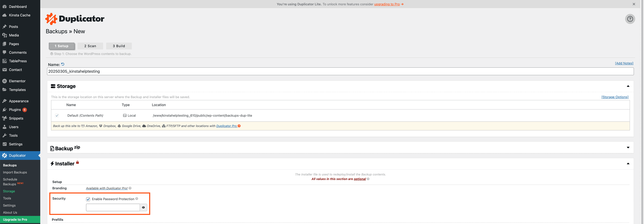Viewport: 644px width, 224px height.
Task: Switch to the 2 Scan step
Action: [x=90, y=46]
